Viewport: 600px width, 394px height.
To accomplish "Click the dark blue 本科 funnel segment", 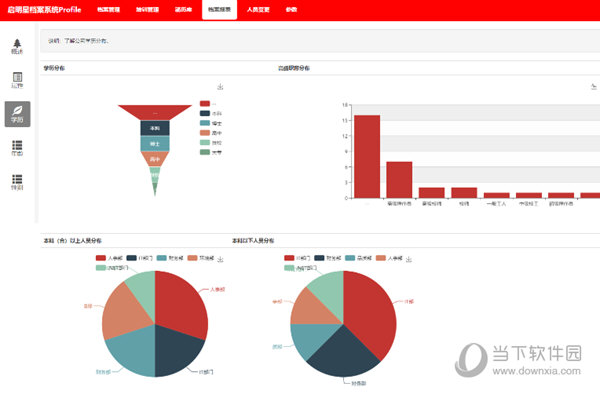I will coord(155,128).
